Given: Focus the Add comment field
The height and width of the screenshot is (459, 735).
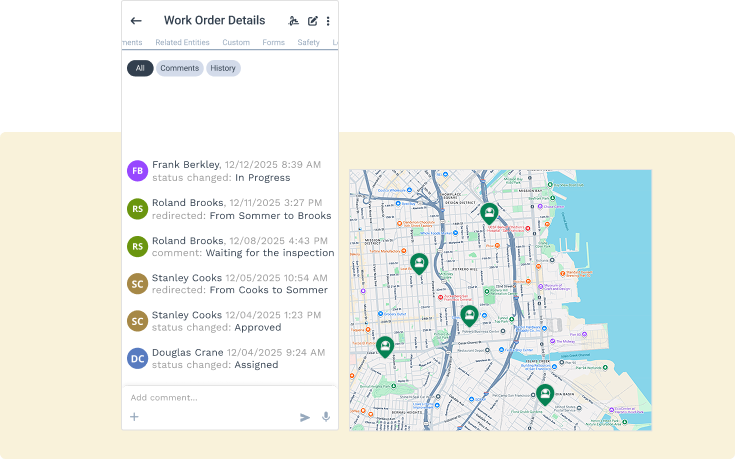Looking at the screenshot, I should coord(230,398).
